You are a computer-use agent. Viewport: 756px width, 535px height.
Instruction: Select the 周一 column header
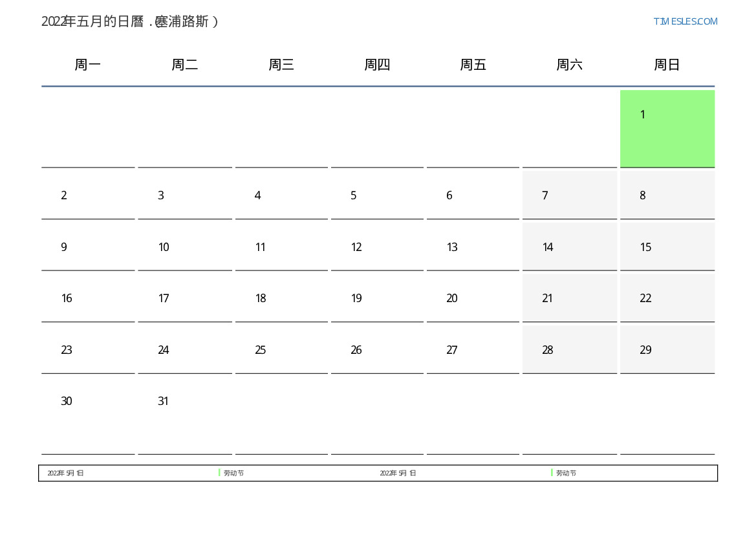[88, 65]
